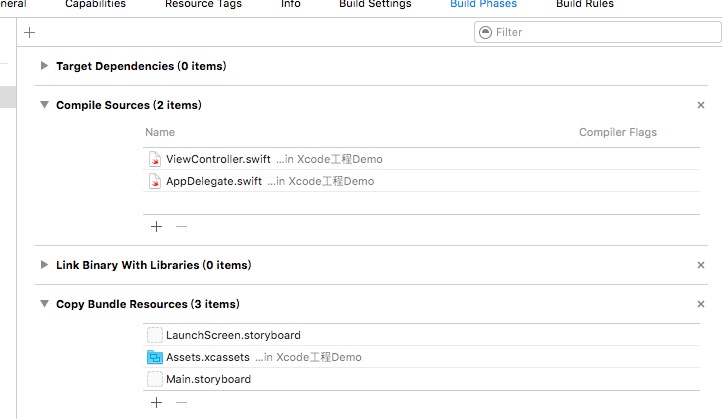Remove compile source with minus button
The image size is (722, 419).
pos(181,226)
